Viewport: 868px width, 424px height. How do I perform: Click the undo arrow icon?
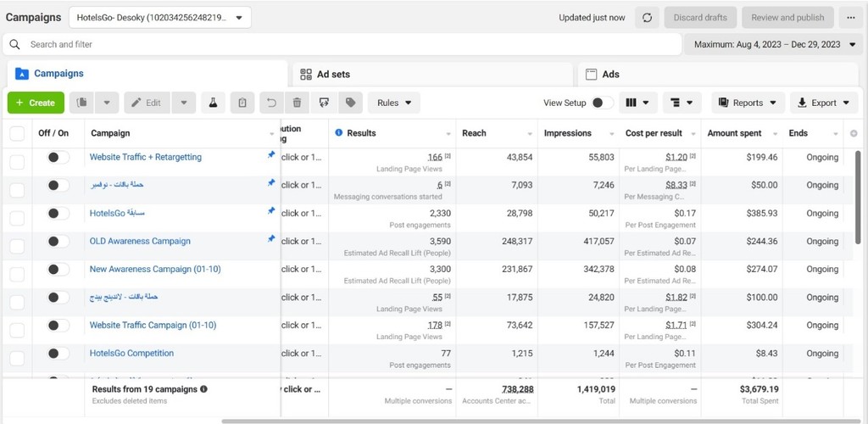[x=272, y=103]
